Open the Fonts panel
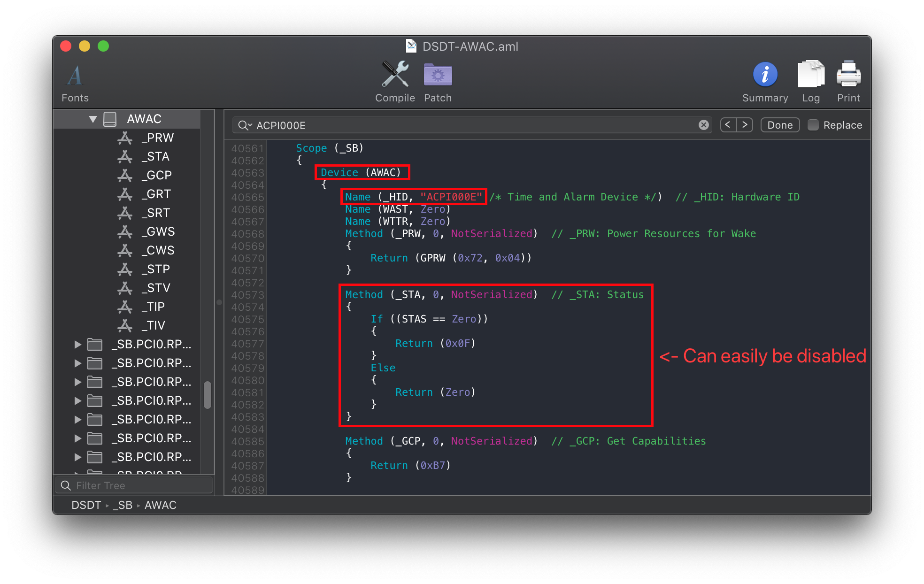This screenshot has height=584, width=924. pos(75,80)
